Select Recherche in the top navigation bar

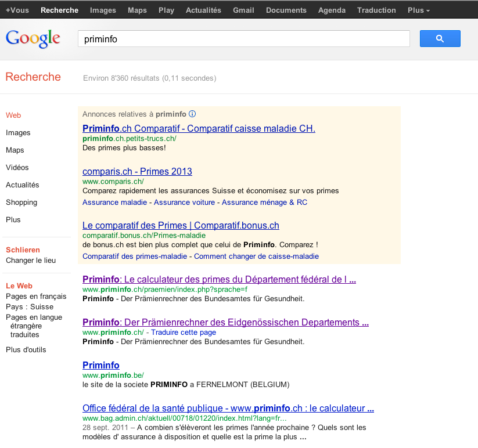click(59, 10)
